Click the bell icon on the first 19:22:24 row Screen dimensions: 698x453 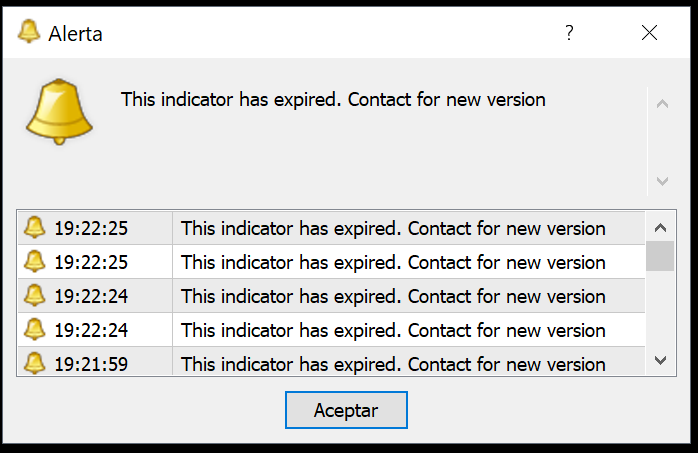point(35,296)
